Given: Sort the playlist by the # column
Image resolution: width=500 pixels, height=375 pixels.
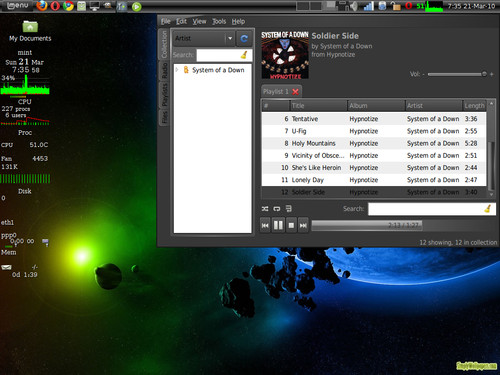Looking at the screenshot, I should pos(275,106).
